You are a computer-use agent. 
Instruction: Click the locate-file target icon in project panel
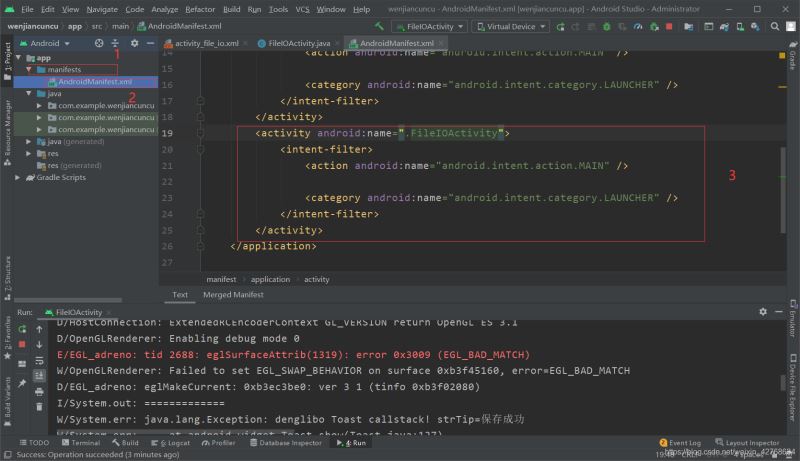pos(98,44)
